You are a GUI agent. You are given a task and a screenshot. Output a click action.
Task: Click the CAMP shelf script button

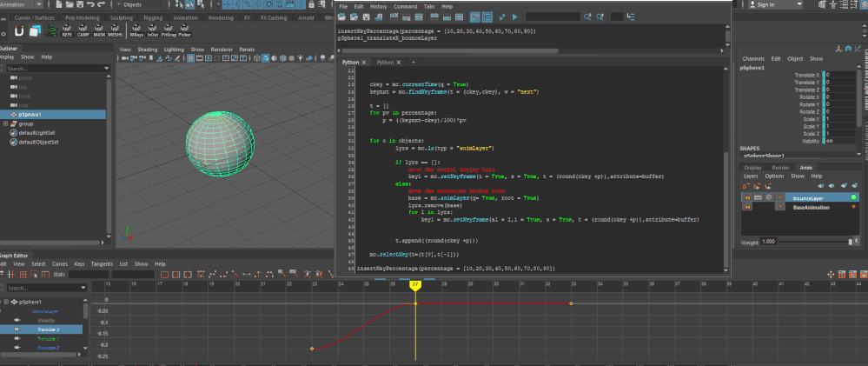pos(83,30)
